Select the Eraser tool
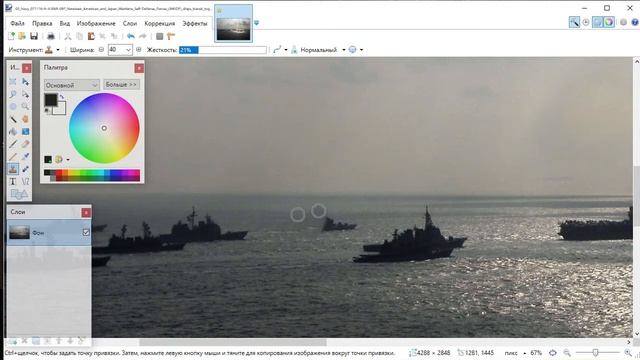Image resolution: width=640 pixels, height=360 pixels. (x=25, y=144)
